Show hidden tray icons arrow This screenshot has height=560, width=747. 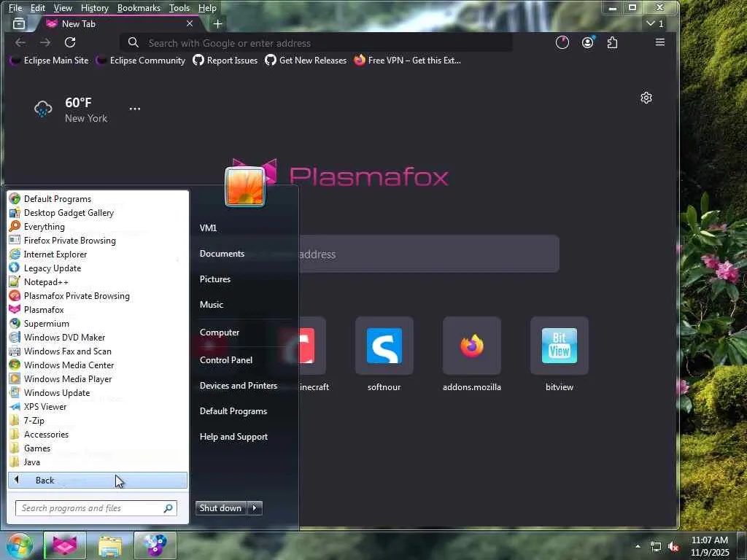coord(638,546)
